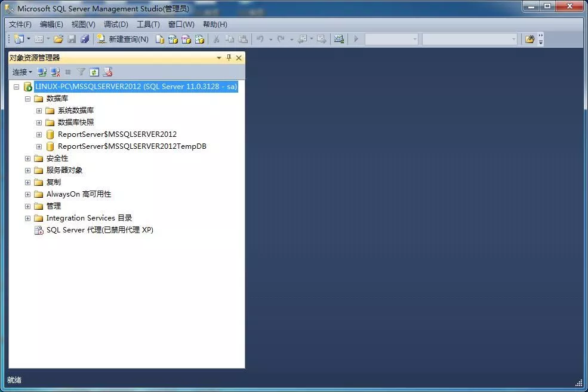
Task: Collapse the 数据库 folder
Action: (27, 99)
